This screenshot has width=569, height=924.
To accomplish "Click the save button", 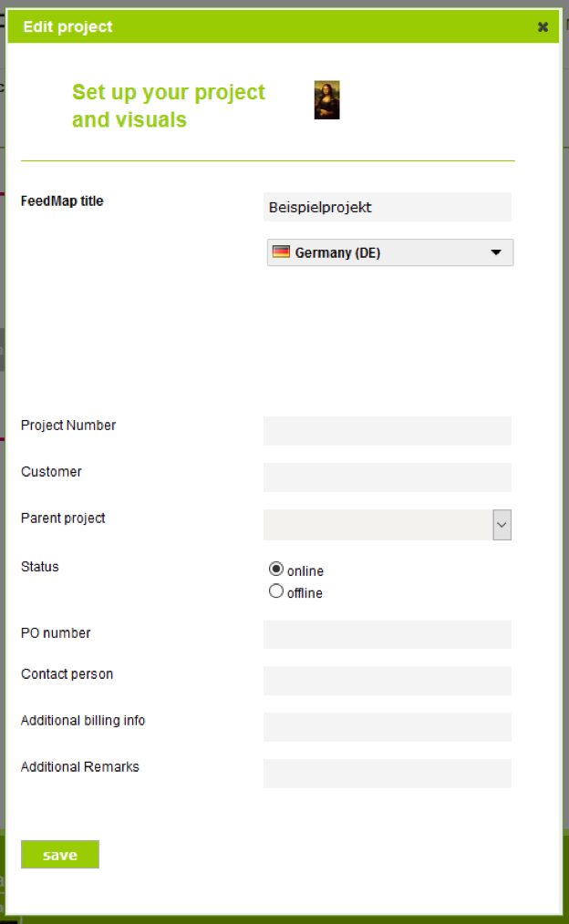I will click(x=60, y=855).
